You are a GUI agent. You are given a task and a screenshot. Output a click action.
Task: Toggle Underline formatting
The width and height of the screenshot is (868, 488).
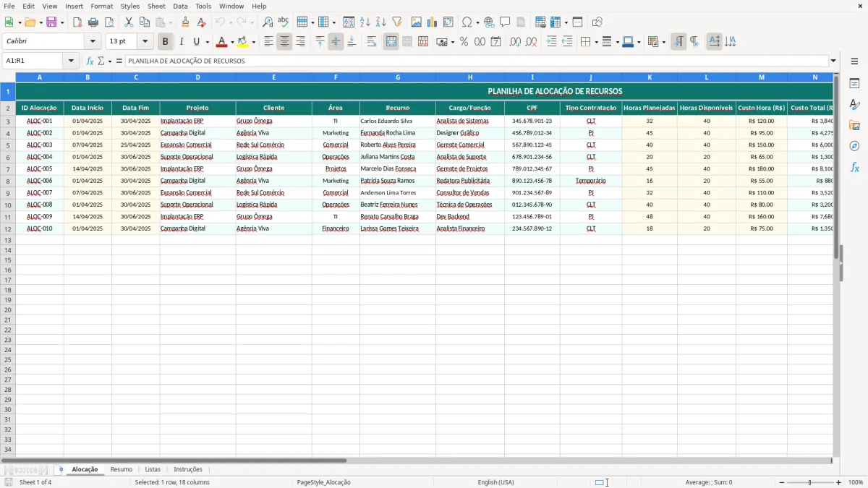coord(196,42)
